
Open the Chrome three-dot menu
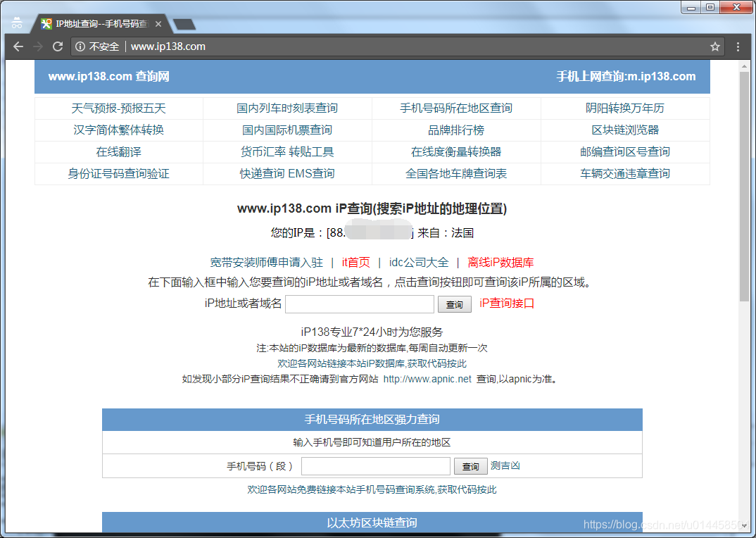[x=738, y=46]
